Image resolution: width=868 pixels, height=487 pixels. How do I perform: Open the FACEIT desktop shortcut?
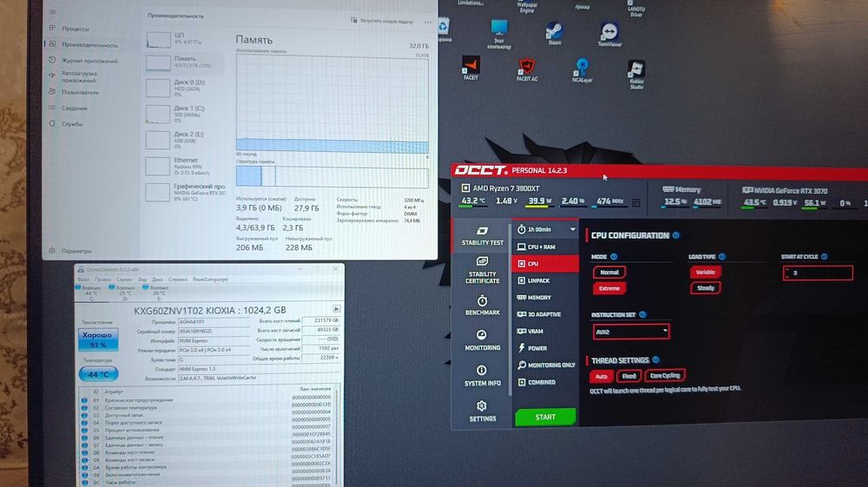471,68
